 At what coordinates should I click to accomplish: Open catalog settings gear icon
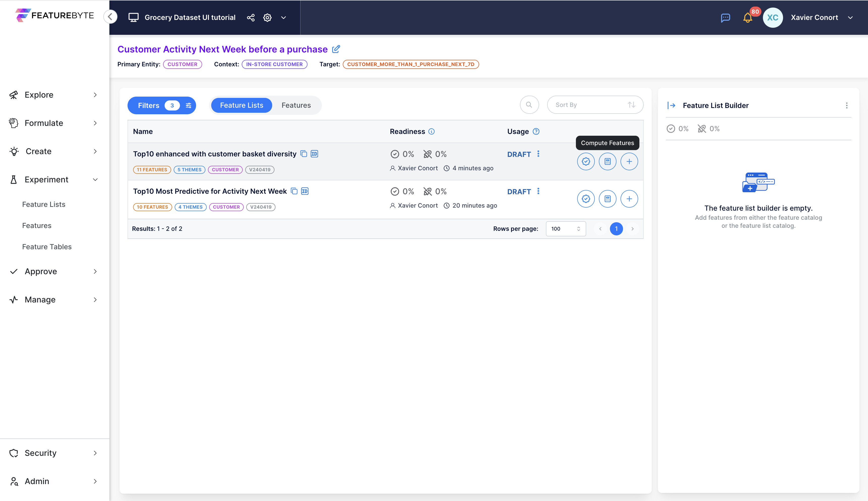click(267, 18)
